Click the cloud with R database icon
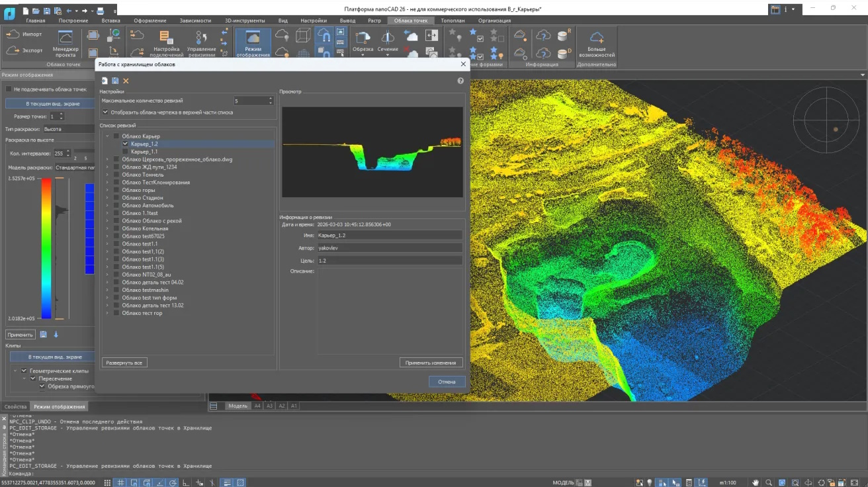 point(564,35)
